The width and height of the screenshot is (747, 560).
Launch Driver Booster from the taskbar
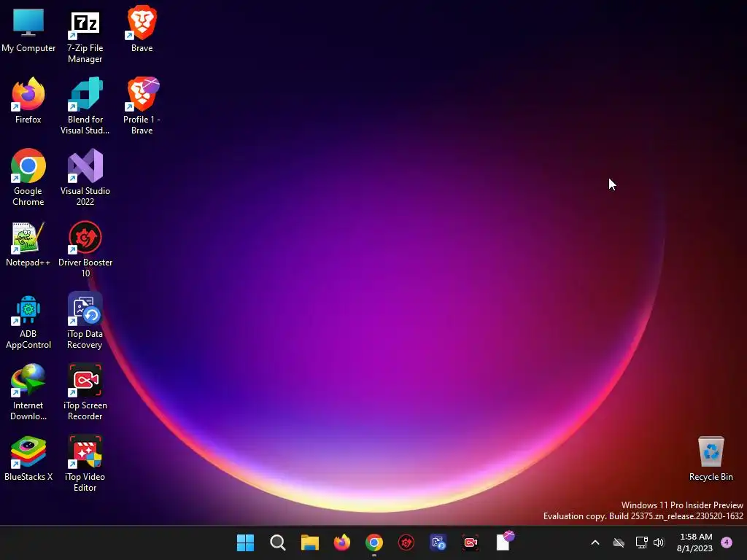coord(406,542)
